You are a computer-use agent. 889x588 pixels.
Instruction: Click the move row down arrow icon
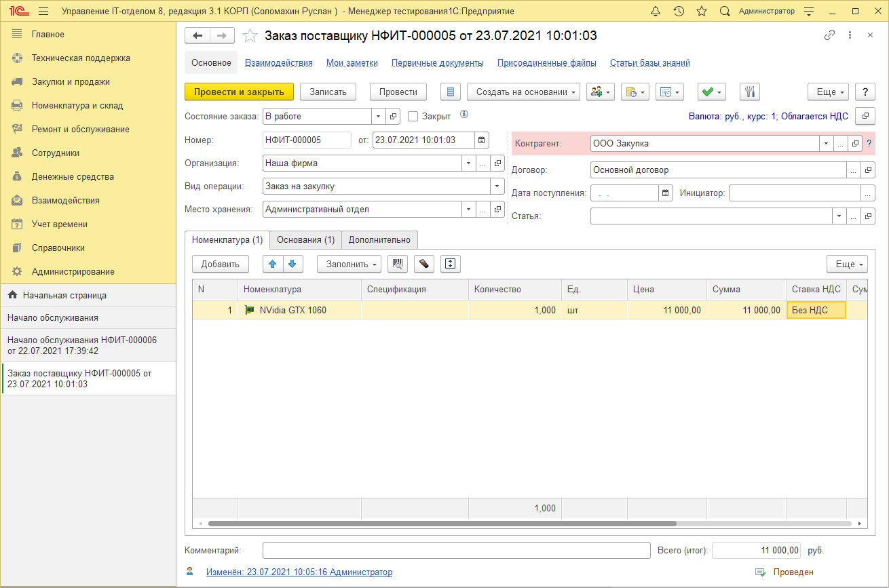[292, 264]
